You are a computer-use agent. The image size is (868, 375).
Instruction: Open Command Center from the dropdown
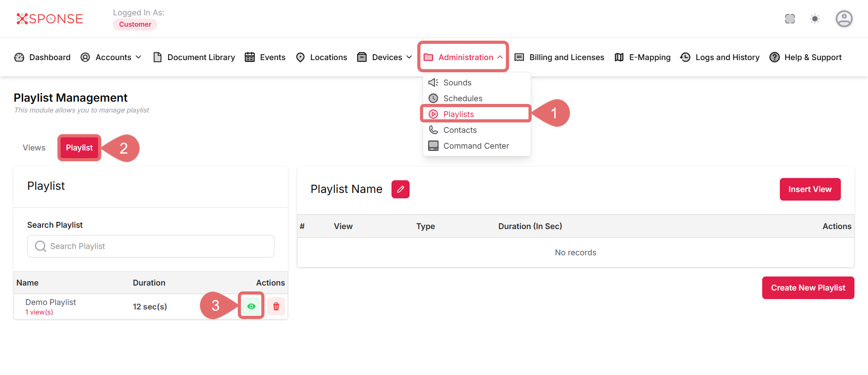tap(476, 146)
